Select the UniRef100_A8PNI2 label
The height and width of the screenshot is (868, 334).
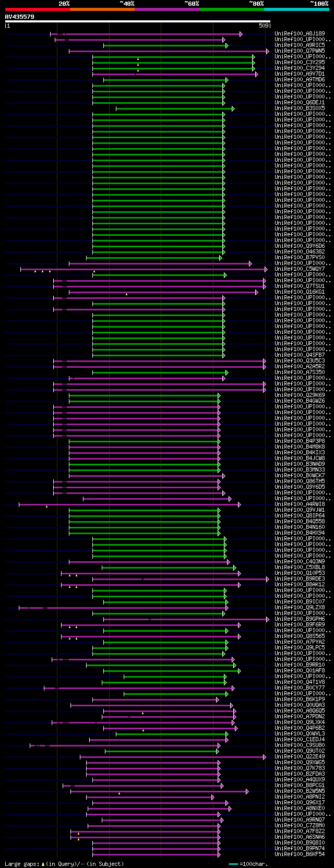pyautogui.click(x=300, y=797)
